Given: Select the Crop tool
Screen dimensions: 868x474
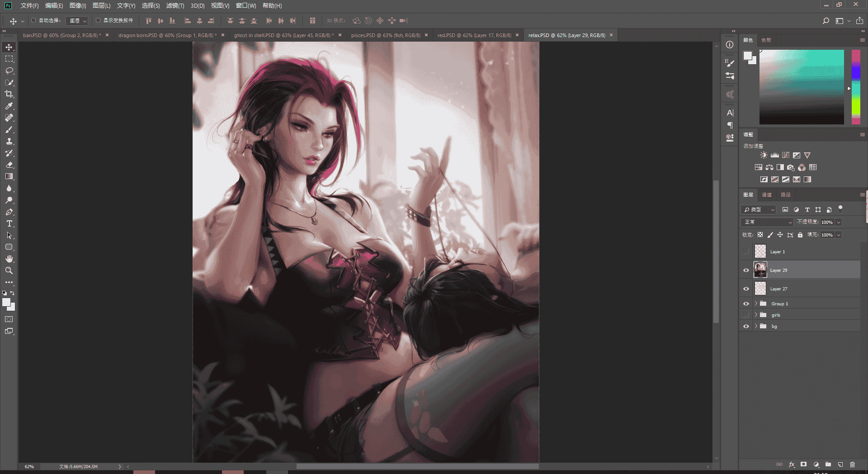Looking at the screenshot, I should tap(9, 94).
